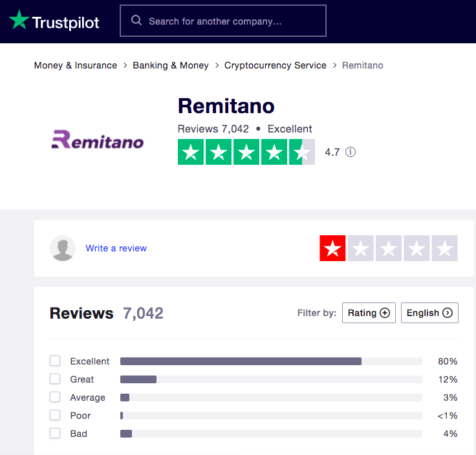The width and height of the screenshot is (476, 455).
Task: Tick the Bad filter checkbox
Action: (55, 433)
